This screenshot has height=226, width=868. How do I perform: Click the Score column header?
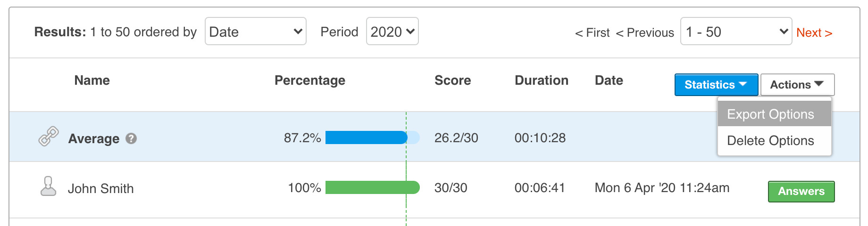[452, 81]
